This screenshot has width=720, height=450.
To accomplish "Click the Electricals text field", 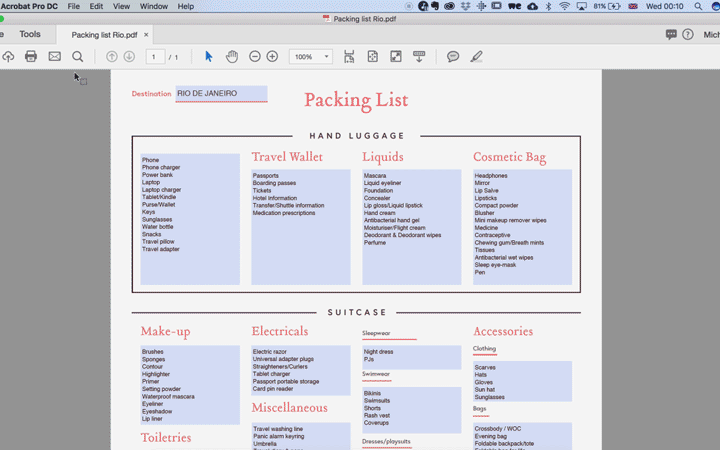I will click(x=301, y=370).
